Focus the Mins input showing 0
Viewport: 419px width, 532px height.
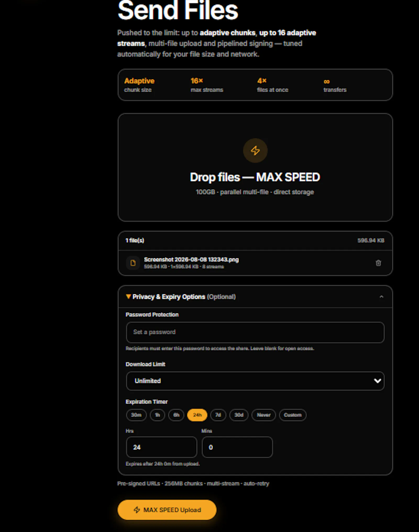pyautogui.click(x=237, y=447)
